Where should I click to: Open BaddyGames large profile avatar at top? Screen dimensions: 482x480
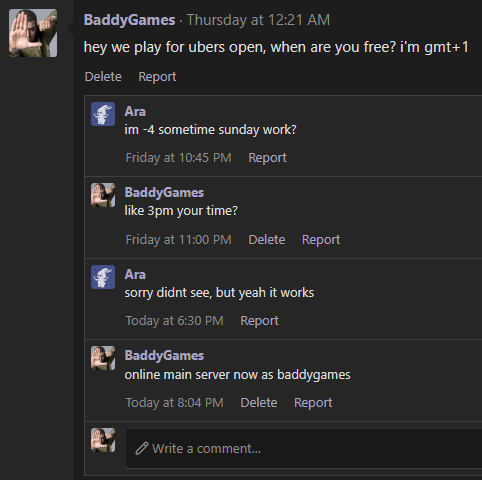point(33,33)
